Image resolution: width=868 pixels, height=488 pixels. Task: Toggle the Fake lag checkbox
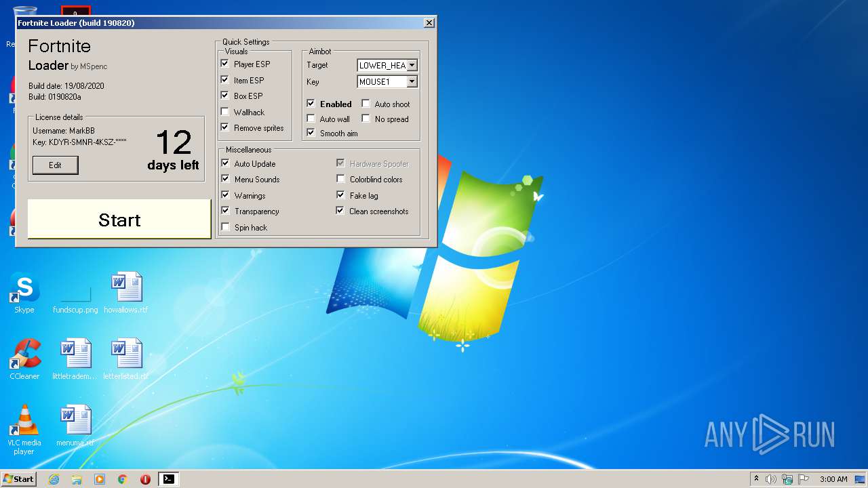[340, 195]
